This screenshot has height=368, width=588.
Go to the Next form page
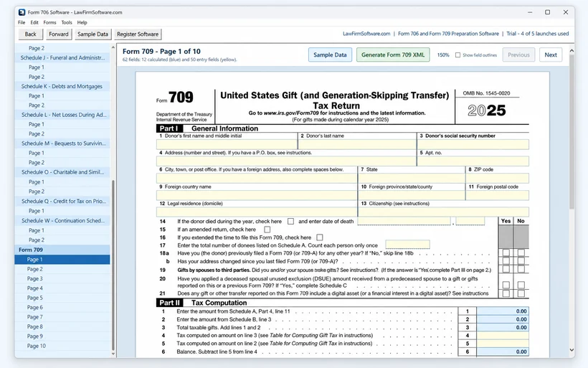551,55
